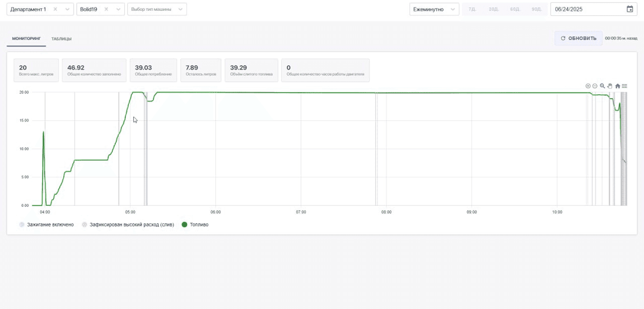Viewport: 644px width, 309px height.
Task: Click the 39.29 drained fuel volume card
Action: [x=251, y=71]
